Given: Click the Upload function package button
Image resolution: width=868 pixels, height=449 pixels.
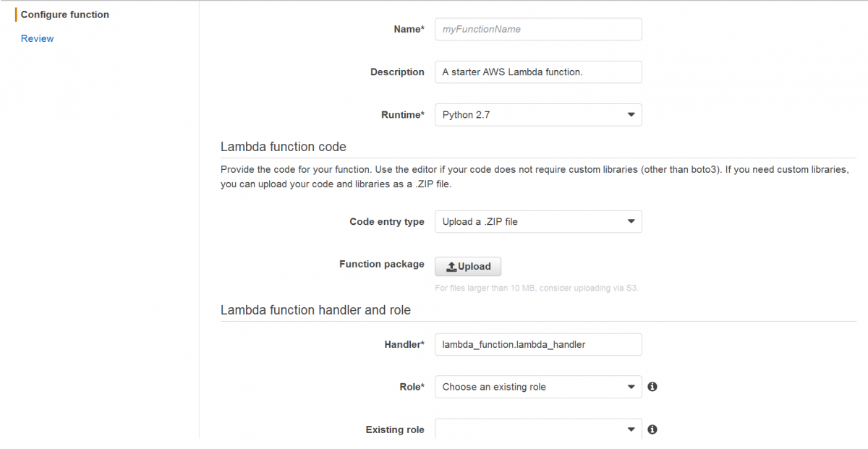Looking at the screenshot, I should click(x=468, y=267).
